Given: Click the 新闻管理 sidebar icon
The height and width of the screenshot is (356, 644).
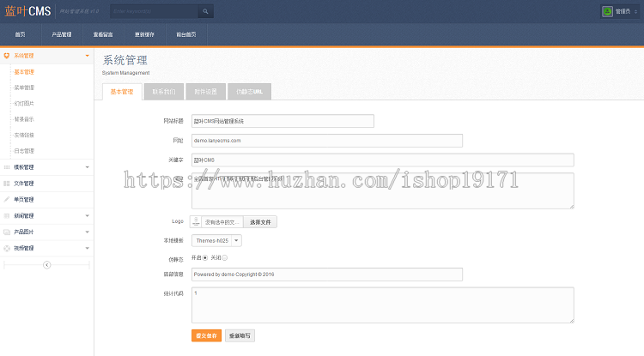Looking at the screenshot, I should (x=7, y=215).
